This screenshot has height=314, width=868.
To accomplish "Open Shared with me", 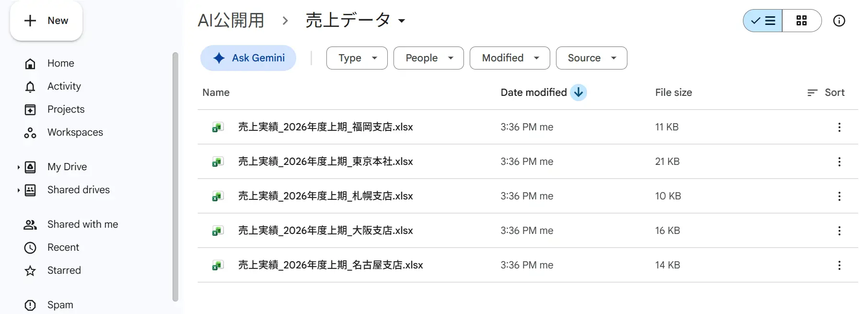I will tap(82, 224).
